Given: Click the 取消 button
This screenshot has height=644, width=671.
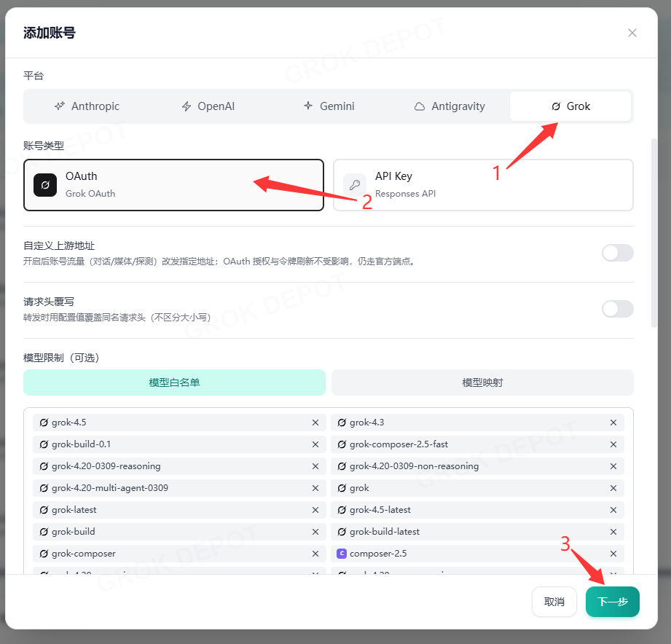Looking at the screenshot, I should click(554, 602).
